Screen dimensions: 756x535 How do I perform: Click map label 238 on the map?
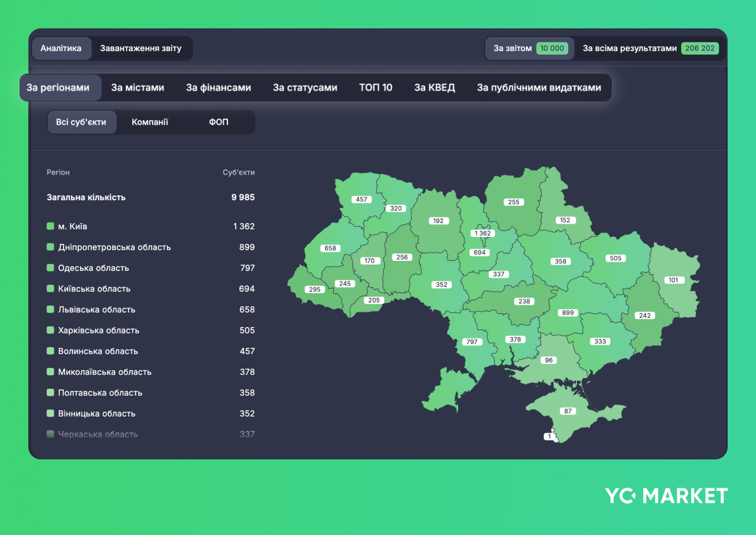coord(524,301)
